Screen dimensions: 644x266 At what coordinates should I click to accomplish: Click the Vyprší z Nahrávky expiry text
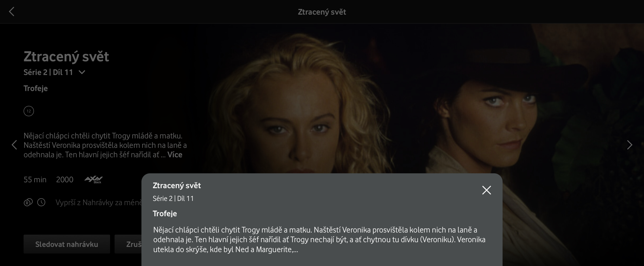[99, 202]
